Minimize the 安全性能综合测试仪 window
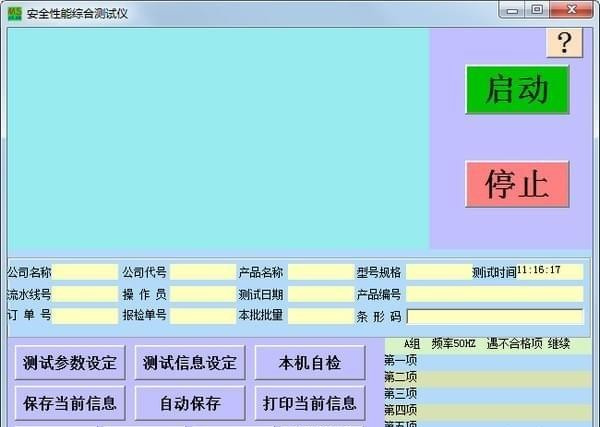 click(512, 10)
